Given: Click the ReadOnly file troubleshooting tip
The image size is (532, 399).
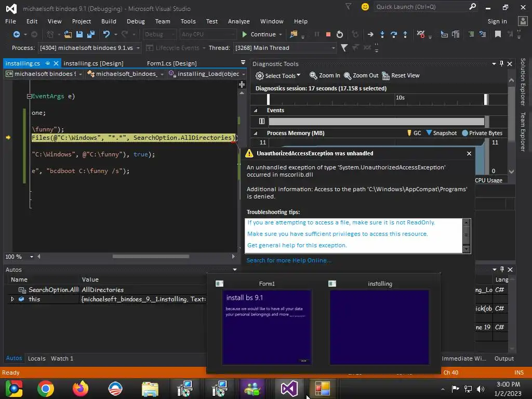Looking at the screenshot, I should (x=341, y=222).
